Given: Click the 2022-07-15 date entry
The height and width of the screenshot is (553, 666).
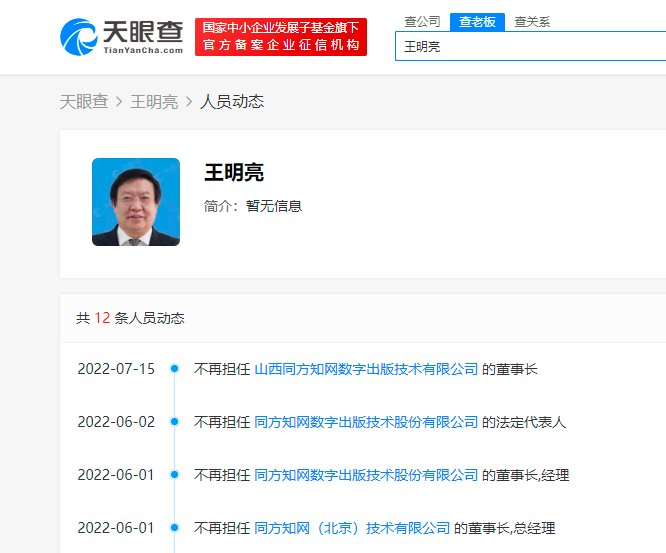Looking at the screenshot, I should 116,369.
